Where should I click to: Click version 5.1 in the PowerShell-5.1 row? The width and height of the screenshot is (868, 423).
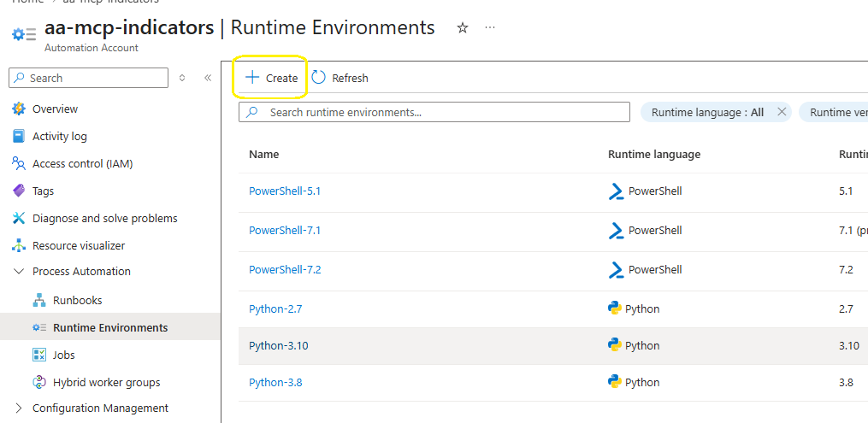(846, 191)
